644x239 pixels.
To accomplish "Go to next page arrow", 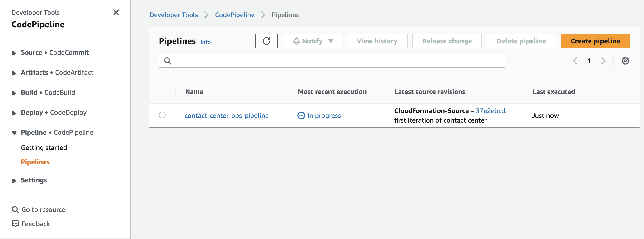I will [603, 61].
